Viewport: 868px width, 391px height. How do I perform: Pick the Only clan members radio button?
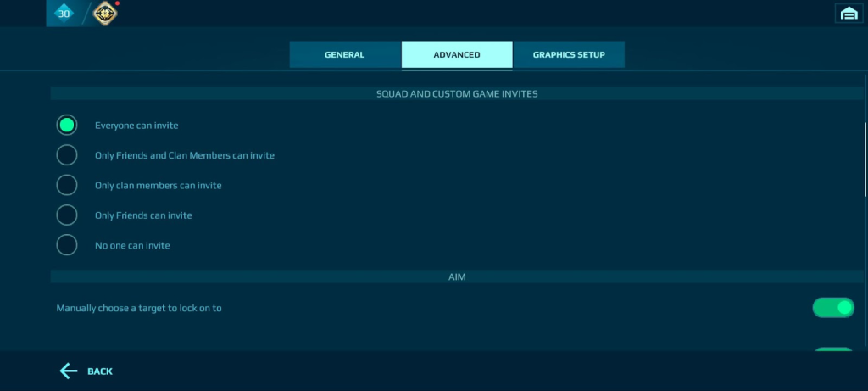pyautogui.click(x=67, y=185)
